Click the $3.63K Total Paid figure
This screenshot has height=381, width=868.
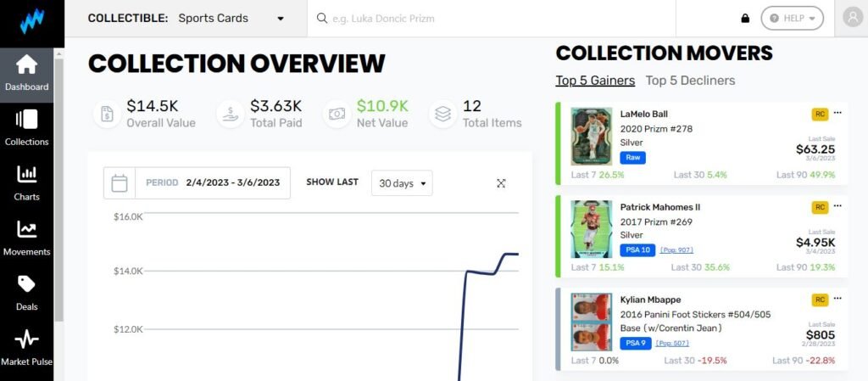tap(275, 106)
